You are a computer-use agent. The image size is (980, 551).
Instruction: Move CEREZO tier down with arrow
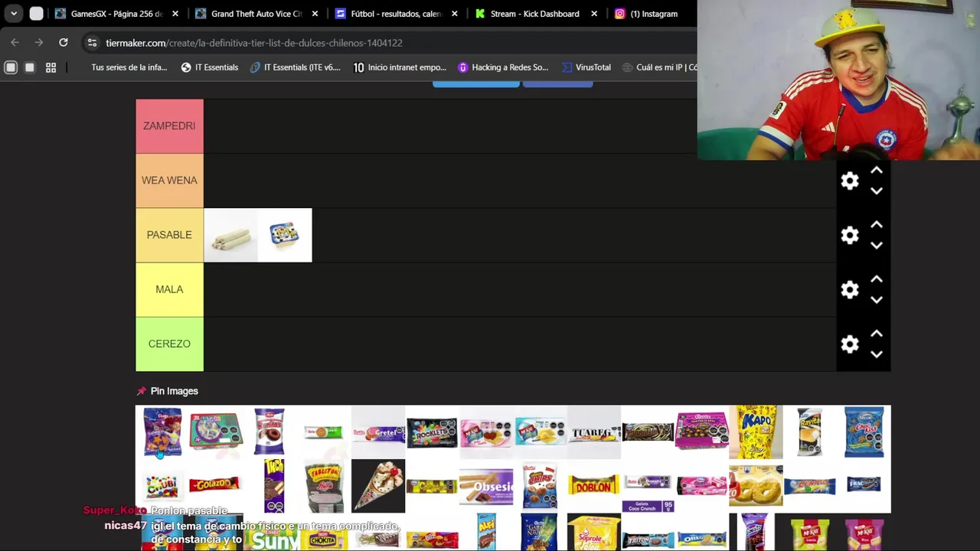877,354
